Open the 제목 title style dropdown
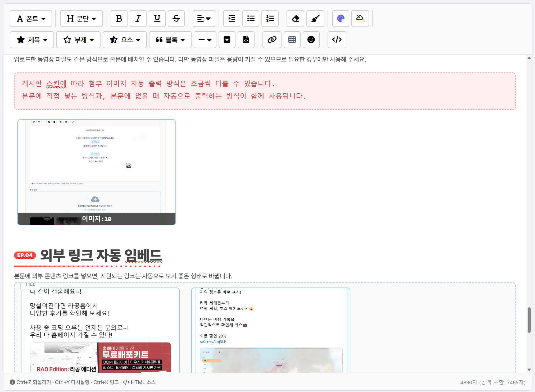The height and width of the screenshot is (392, 535). point(32,40)
